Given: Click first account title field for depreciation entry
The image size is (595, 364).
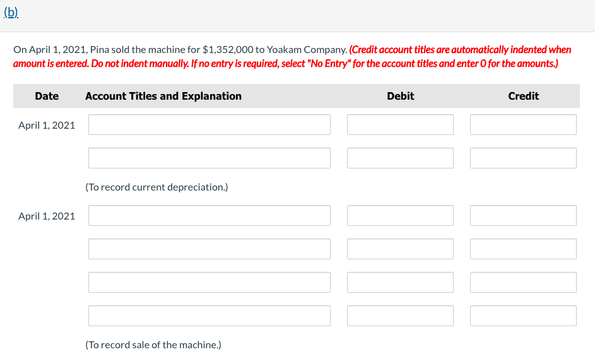Looking at the screenshot, I should [209, 124].
